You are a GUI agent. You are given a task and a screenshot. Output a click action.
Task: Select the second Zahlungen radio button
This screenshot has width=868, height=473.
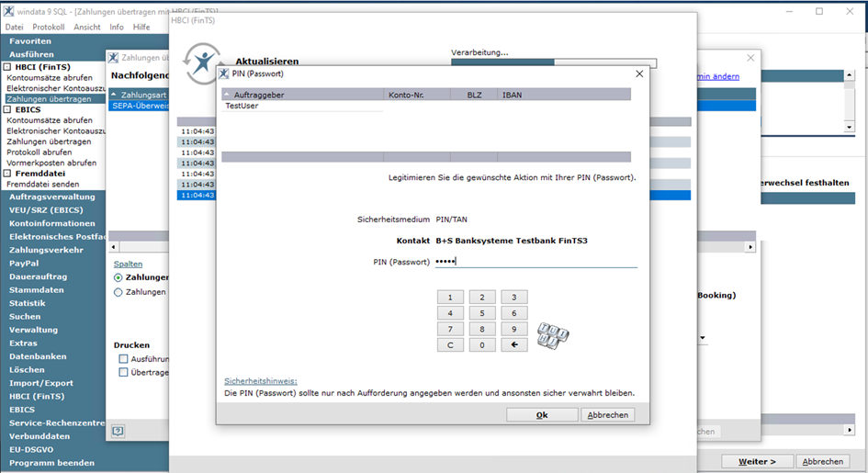pyautogui.click(x=118, y=292)
